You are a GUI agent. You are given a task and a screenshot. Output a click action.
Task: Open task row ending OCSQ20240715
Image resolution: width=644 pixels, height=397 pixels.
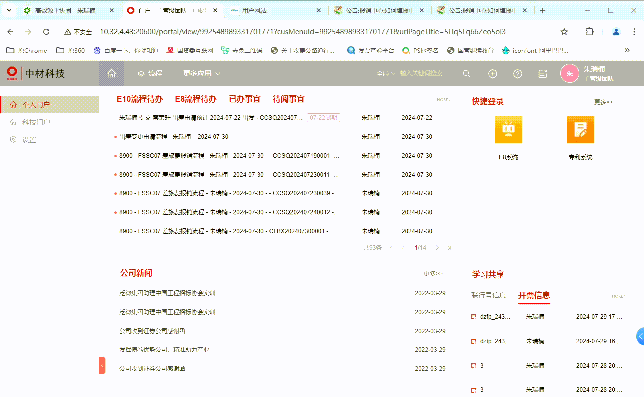point(229,156)
